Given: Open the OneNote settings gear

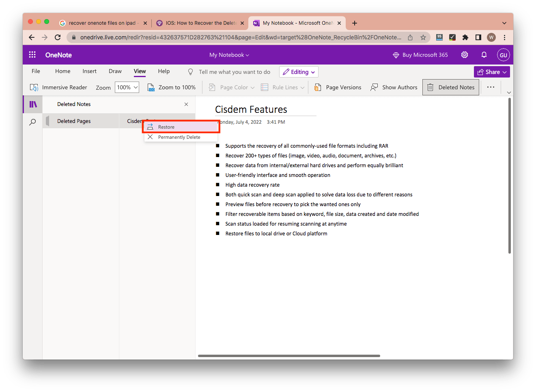Looking at the screenshot, I should coord(465,55).
